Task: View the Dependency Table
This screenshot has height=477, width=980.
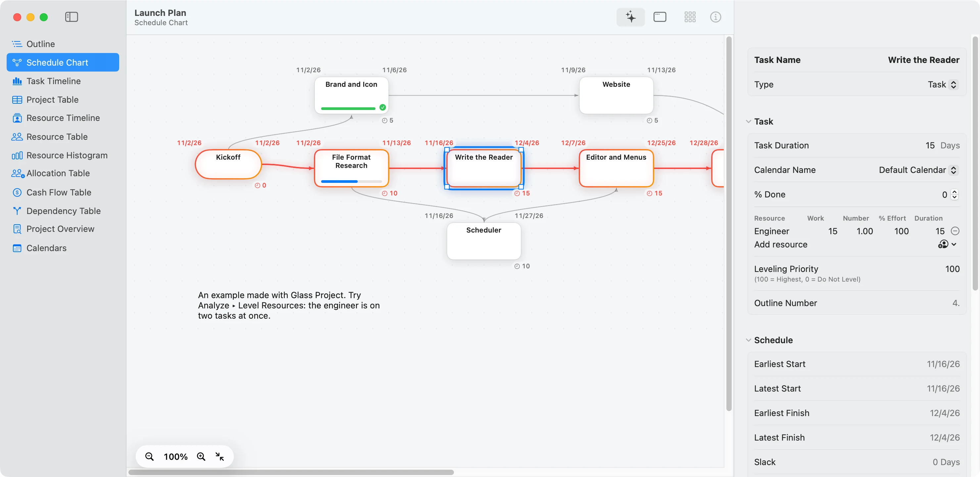Action: pyautogui.click(x=63, y=211)
